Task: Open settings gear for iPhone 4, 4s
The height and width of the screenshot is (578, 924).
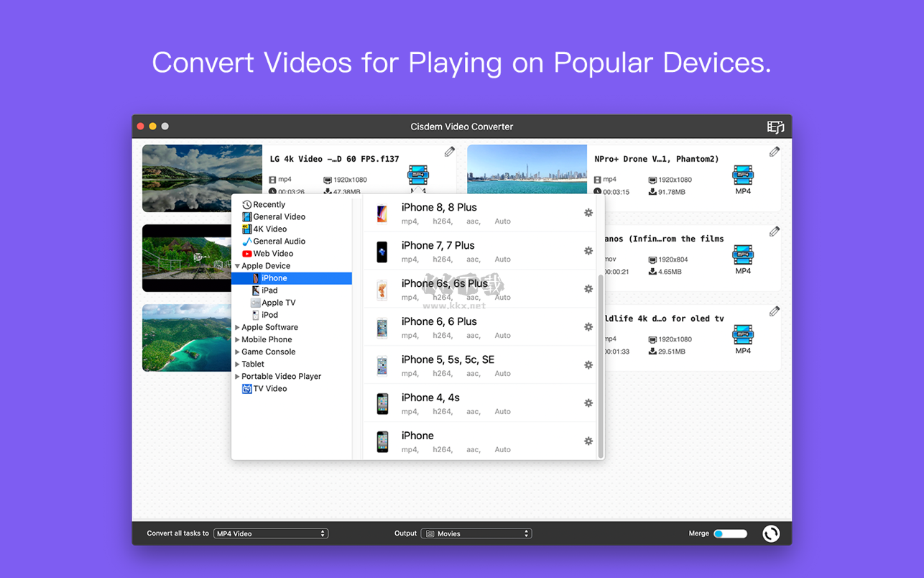Action: click(x=588, y=403)
